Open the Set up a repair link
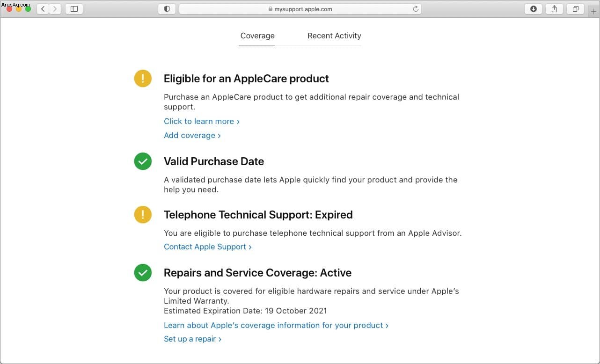Viewport: 600px width, 364px height. tap(192, 339)
